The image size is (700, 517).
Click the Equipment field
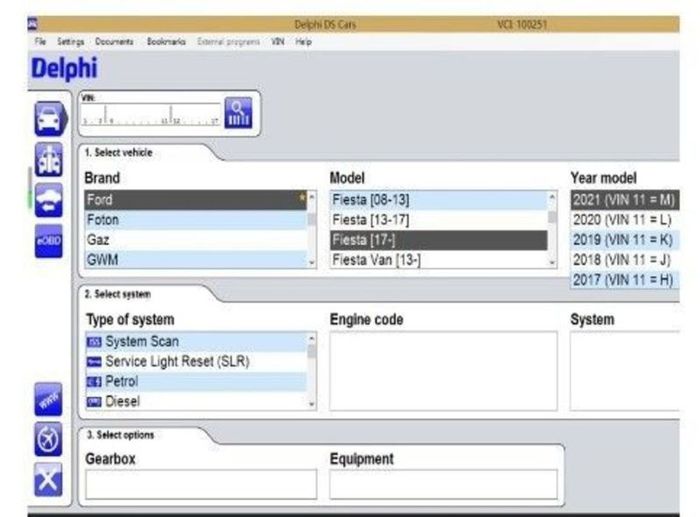[x=443, y=484]
